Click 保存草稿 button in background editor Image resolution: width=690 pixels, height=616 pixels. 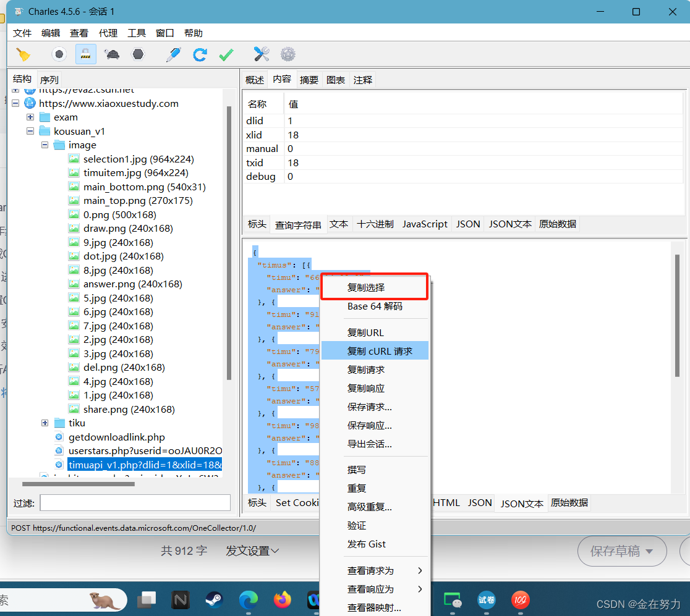coord(622,551)
